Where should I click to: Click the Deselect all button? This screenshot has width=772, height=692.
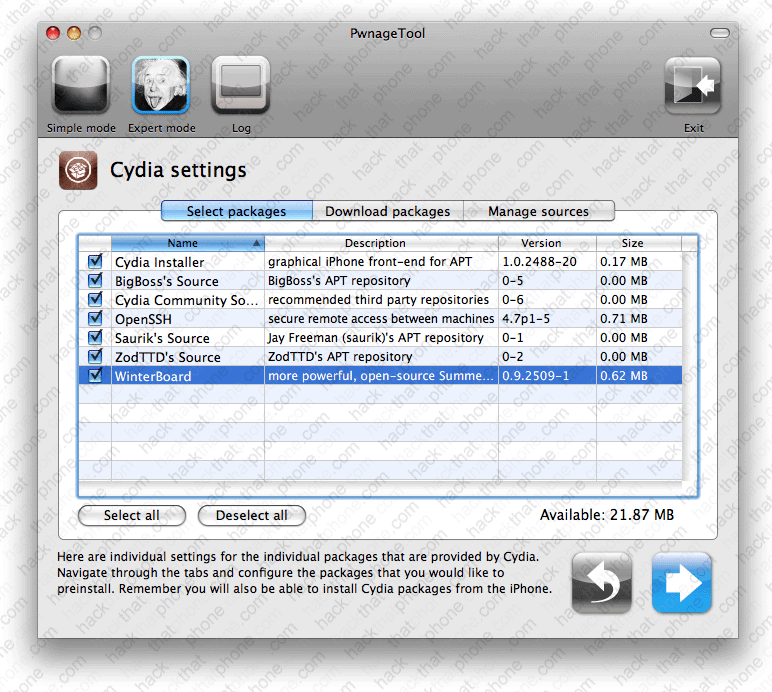(252, 515)
